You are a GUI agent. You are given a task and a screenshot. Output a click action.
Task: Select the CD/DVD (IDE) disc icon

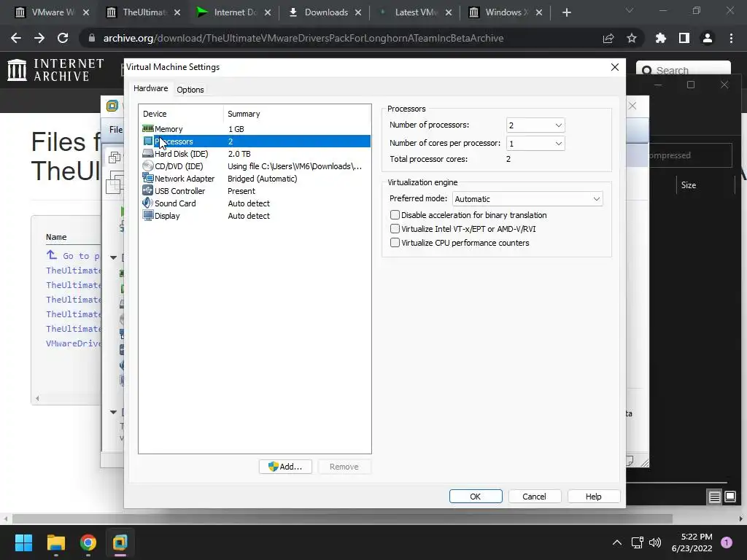tap(147, 166)
